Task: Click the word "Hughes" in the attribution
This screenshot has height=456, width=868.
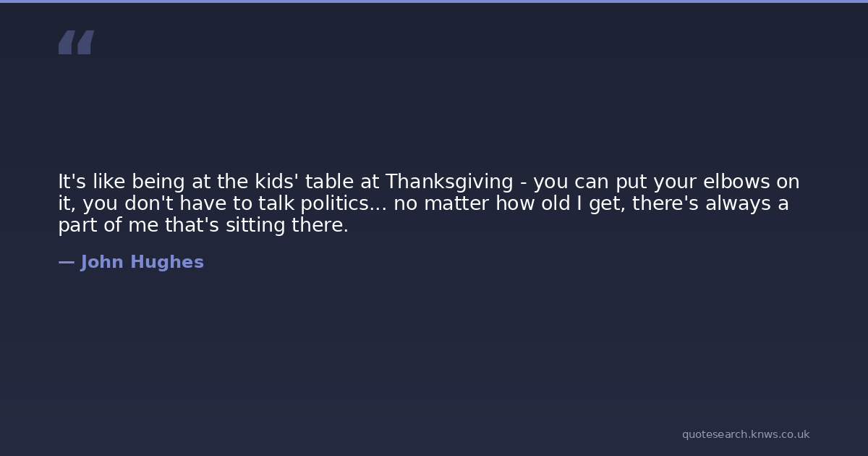Action: coord(167,262)
